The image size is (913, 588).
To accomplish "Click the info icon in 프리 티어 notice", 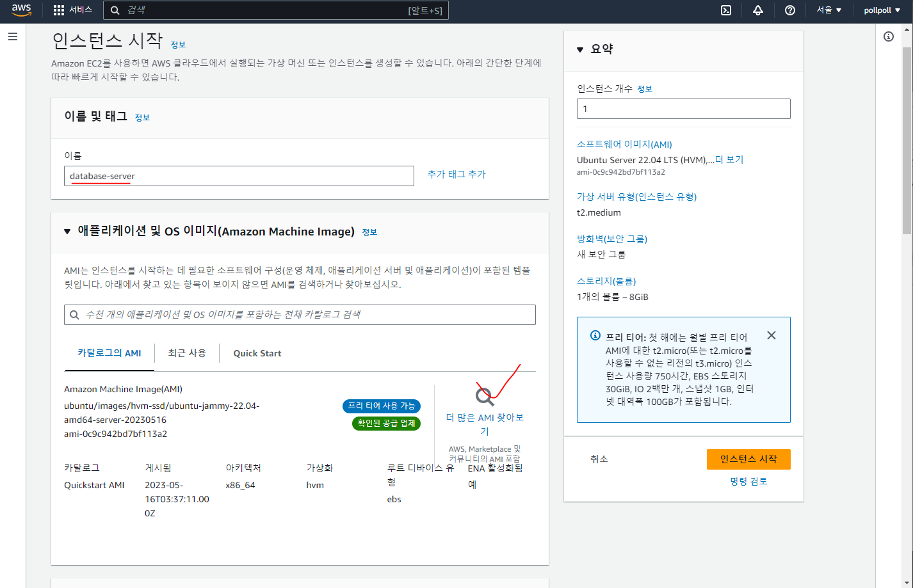I will (595, 336).
